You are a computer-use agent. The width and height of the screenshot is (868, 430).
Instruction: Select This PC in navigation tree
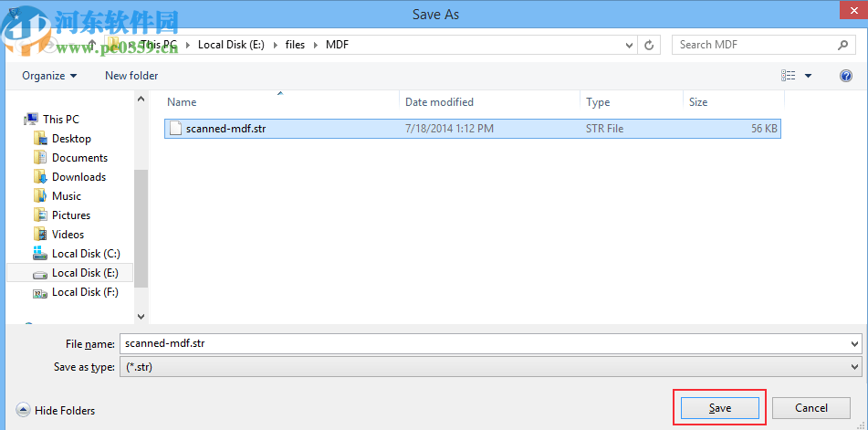(61, 119)
